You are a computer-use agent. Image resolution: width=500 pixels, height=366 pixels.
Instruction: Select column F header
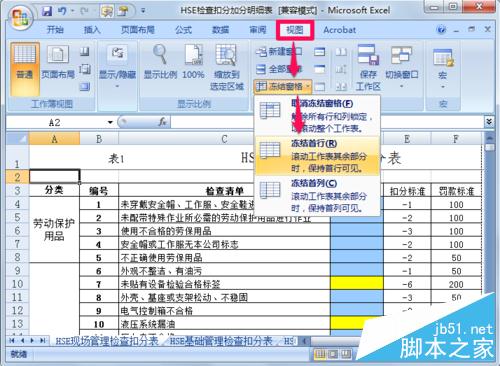(456, 138)
